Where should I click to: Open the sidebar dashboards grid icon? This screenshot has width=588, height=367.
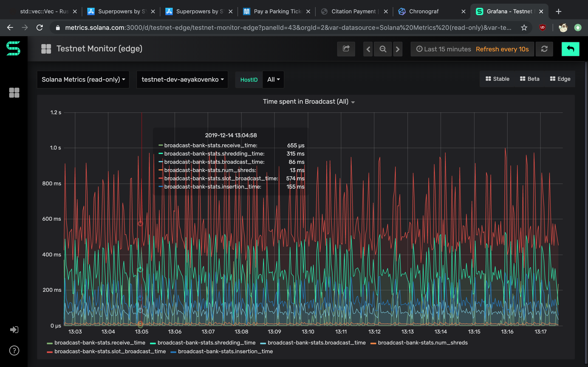point(14,93)
